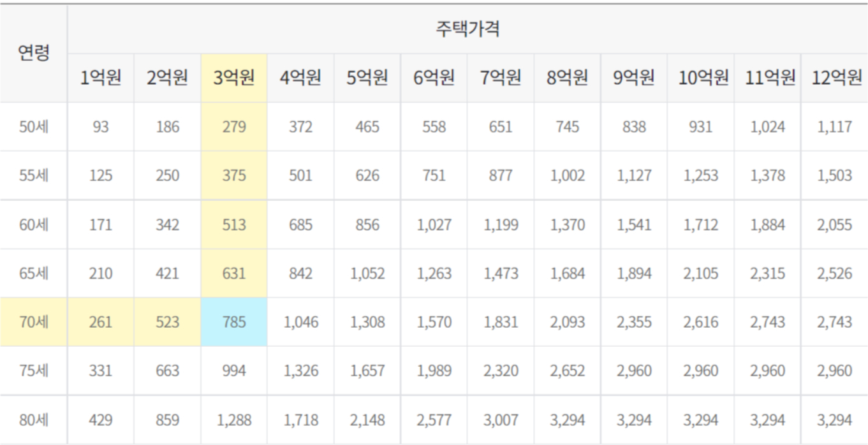Select the highlighted 513 cell
The height and width of the screenshot is (445, 868).
[234, 224]
